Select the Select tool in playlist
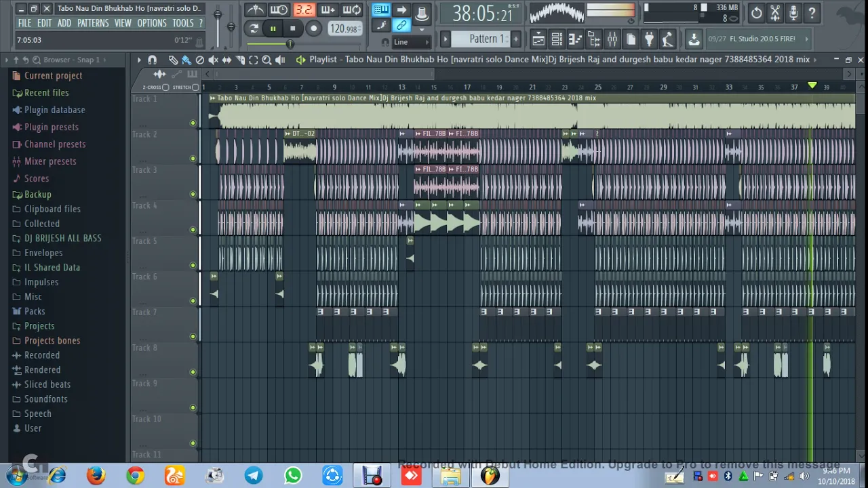This screenshot has width=868, height=488. [254, 60]
